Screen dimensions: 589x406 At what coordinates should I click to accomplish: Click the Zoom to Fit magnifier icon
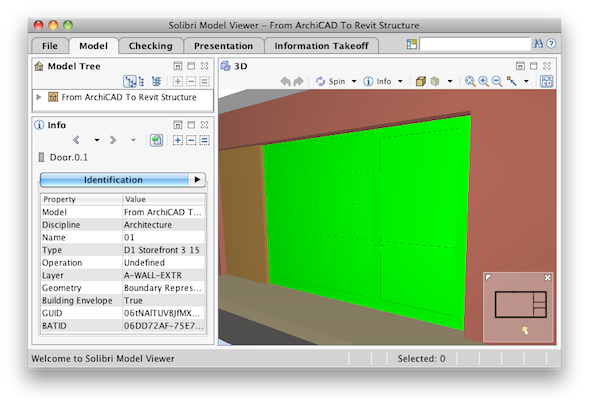pos(470,81)
